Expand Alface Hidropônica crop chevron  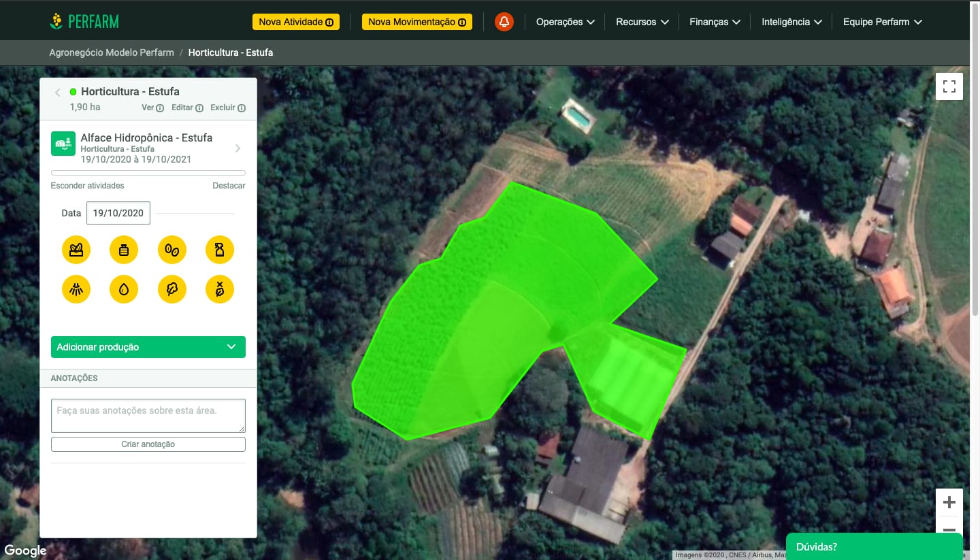(x=238, y=148)
